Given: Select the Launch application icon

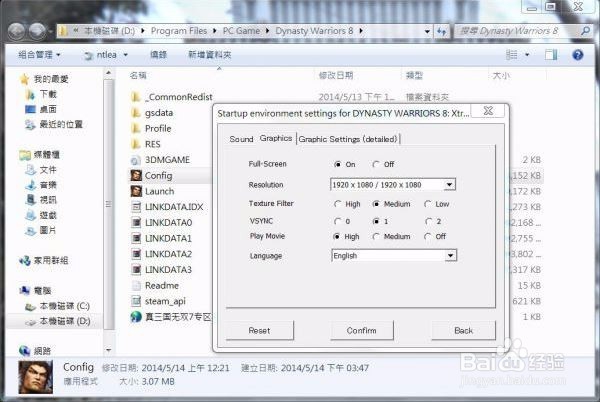Looking at the screenshot, I should (136, 191).
